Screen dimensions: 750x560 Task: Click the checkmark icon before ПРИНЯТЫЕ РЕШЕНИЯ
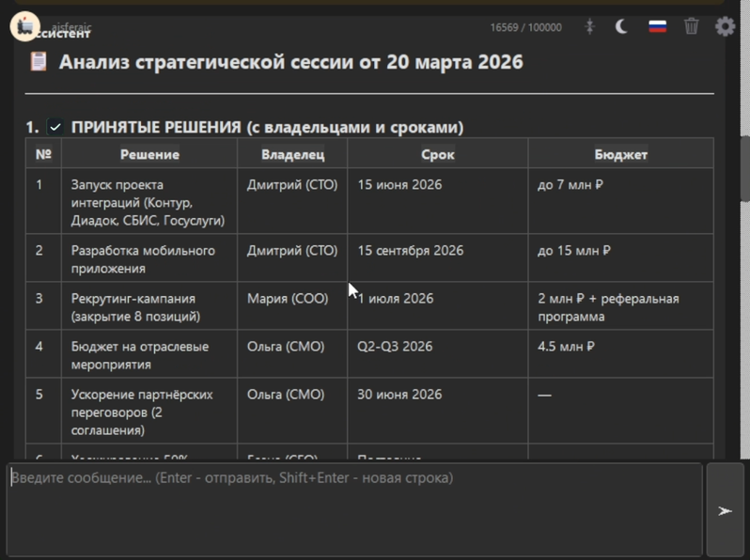(x=55, y=127)
